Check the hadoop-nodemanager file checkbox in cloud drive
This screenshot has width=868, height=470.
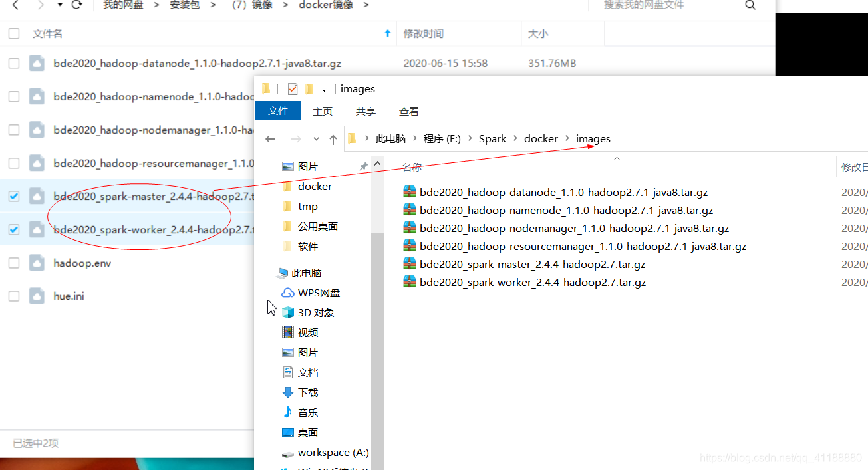[x=14, y=130]
